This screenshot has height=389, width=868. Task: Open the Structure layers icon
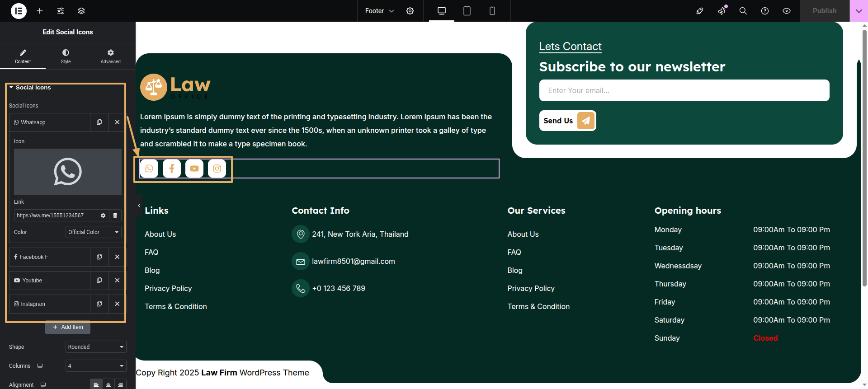pyautogui.click(x=81, y=11)
